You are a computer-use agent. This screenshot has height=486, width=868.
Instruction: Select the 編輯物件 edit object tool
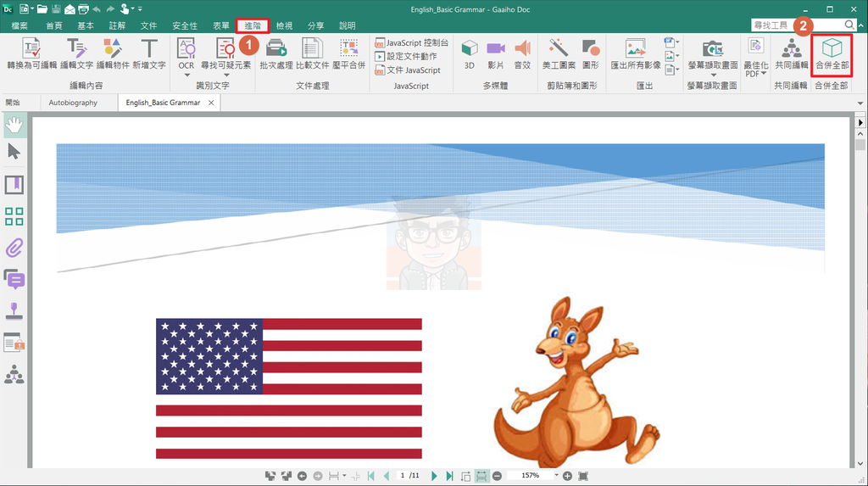pyautogui.click(x=113, y=53)
